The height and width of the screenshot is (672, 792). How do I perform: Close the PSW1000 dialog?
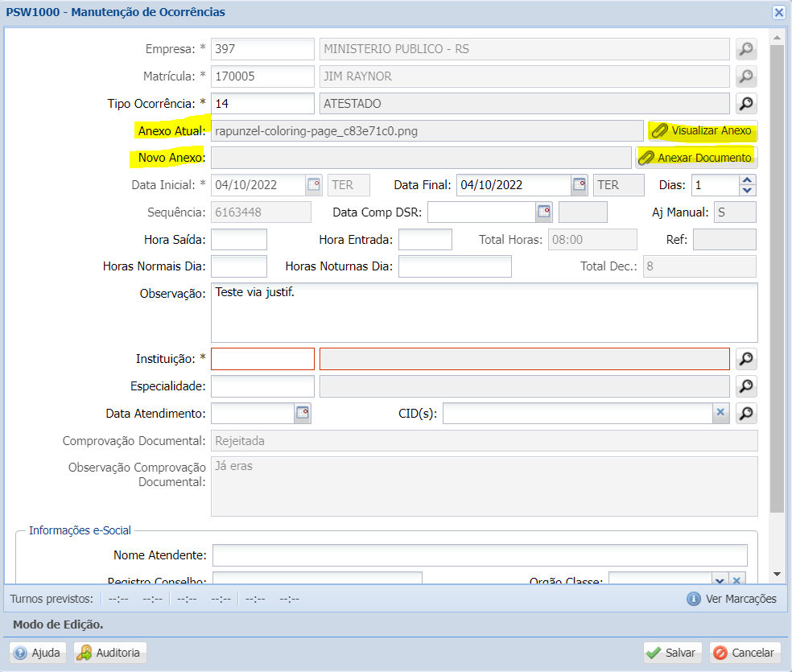pos(778,12)
